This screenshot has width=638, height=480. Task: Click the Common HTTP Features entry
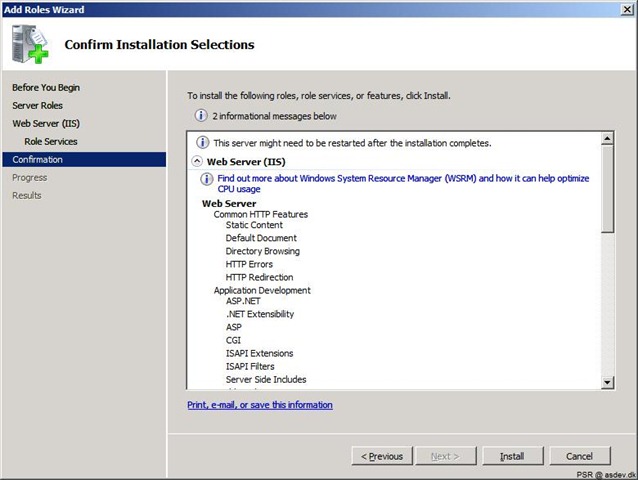point(261,214)
